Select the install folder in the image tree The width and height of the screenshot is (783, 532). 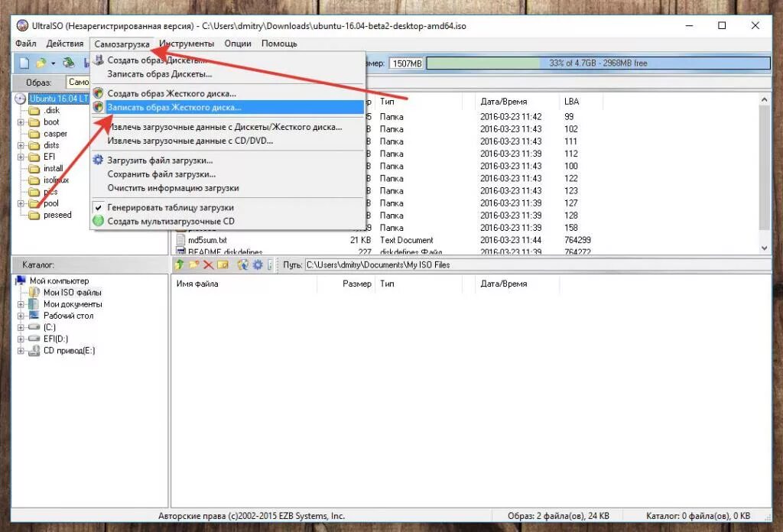click(53, 169)
